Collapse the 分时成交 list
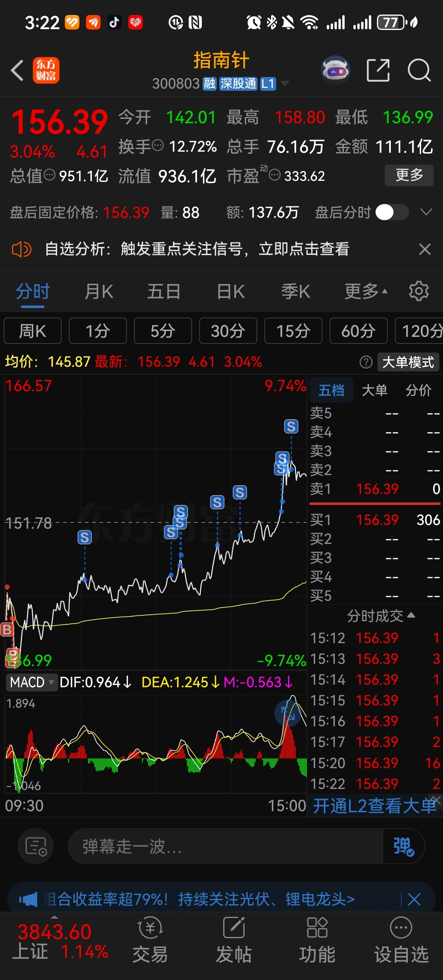This screenshot has width=443, height=980. pos(381,616)
